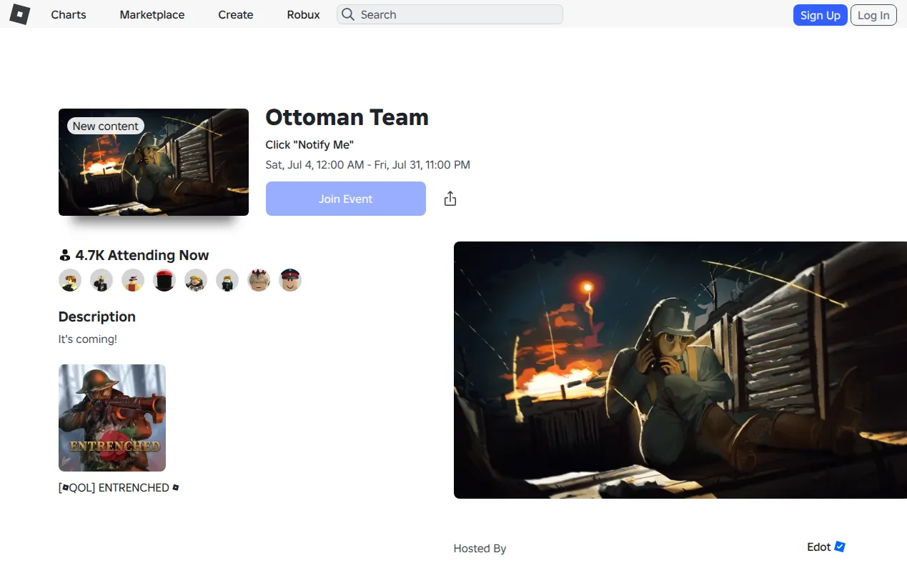Open the Robux page
This screenshot has width=907, height=588.
[x=303, y=14]
